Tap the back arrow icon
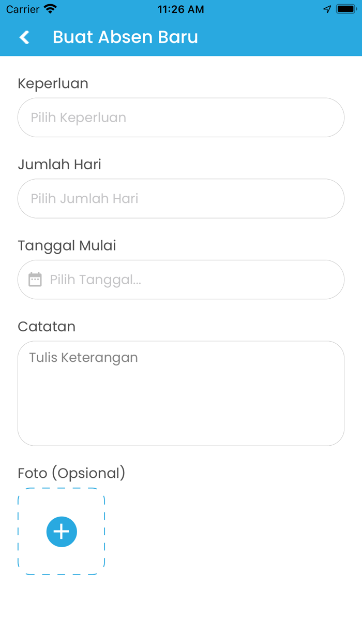362x644 pixels. 24,37
